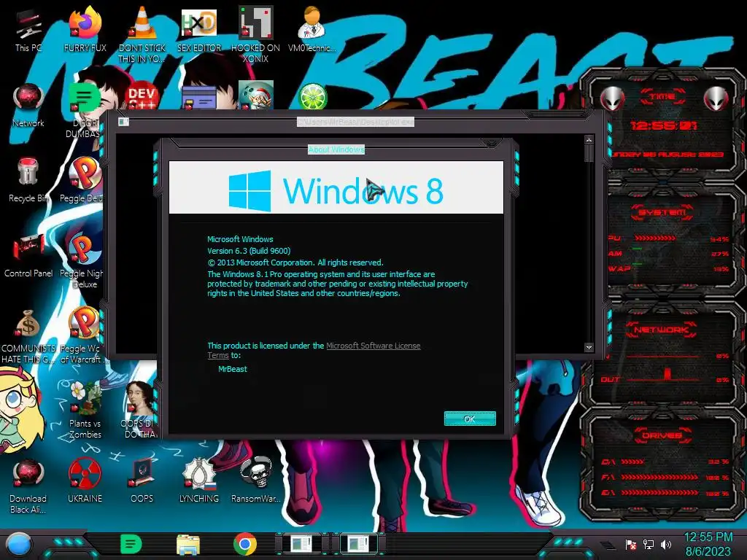
Task: Open the UKRAINE radiation icon
Action: point(85,481)
